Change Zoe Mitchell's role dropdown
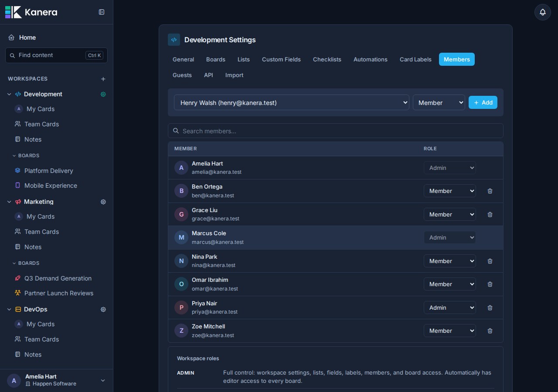Viewport: 558px width, 392px height. (449, 331)
